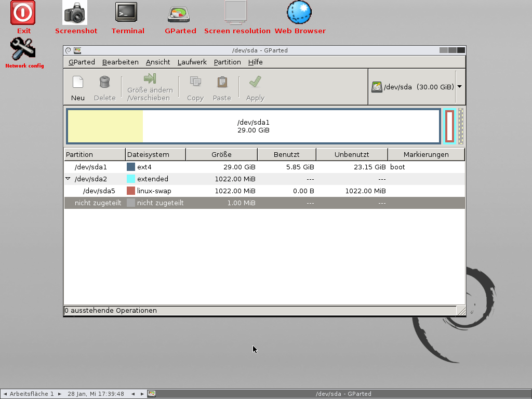
Task: Select the /dev/sda2 row in partition list
Action: point(264,179)
